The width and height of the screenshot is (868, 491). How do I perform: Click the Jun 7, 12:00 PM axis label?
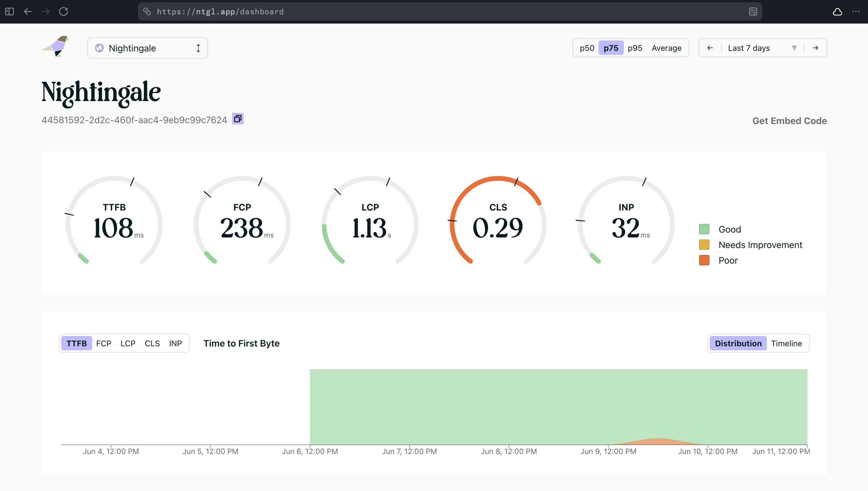[409, 451]
